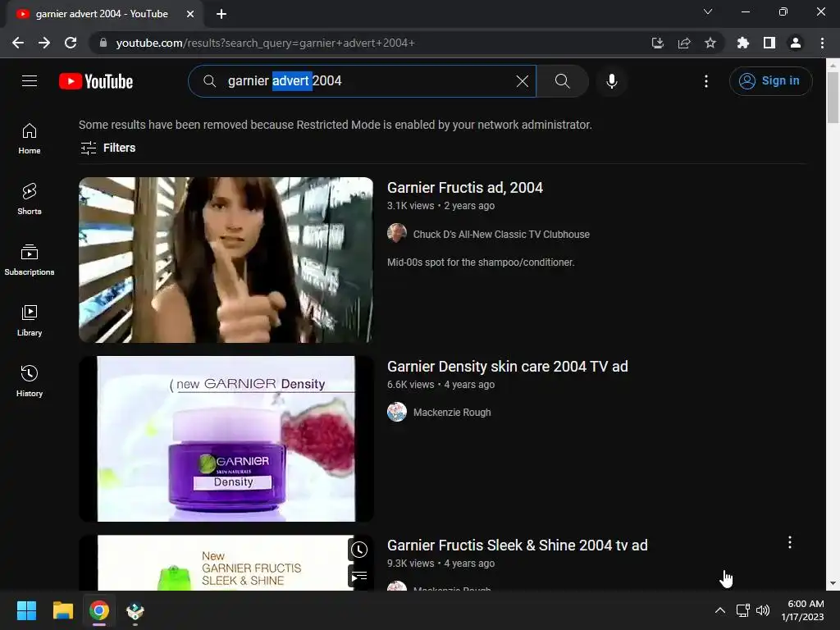Clear the search query with X icon
This screenshot has width=840, height=630.
(523, 81)
